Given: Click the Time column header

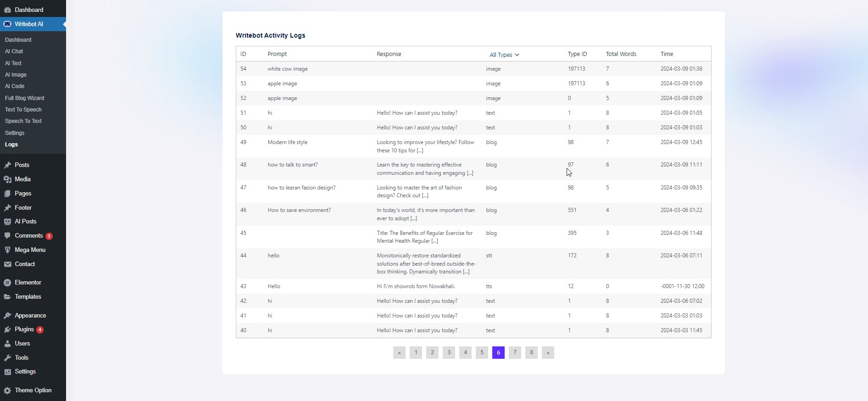Looking at the screenshot, I should [x=667, y=54].
